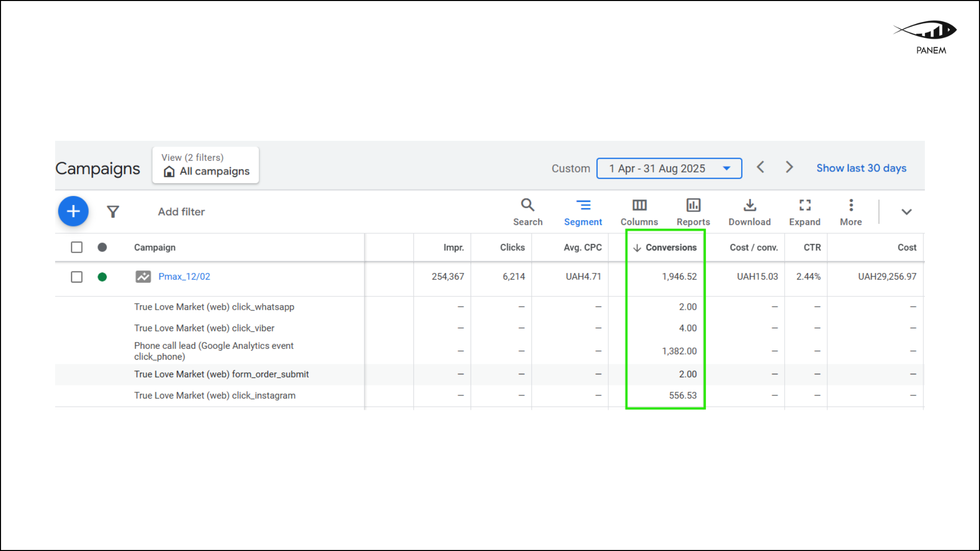The height and width of the screenshot is (551, 980).
Task: Open View (2 filters) All campaigns menu
Action: pyautogui.click(x=205, y=165)
